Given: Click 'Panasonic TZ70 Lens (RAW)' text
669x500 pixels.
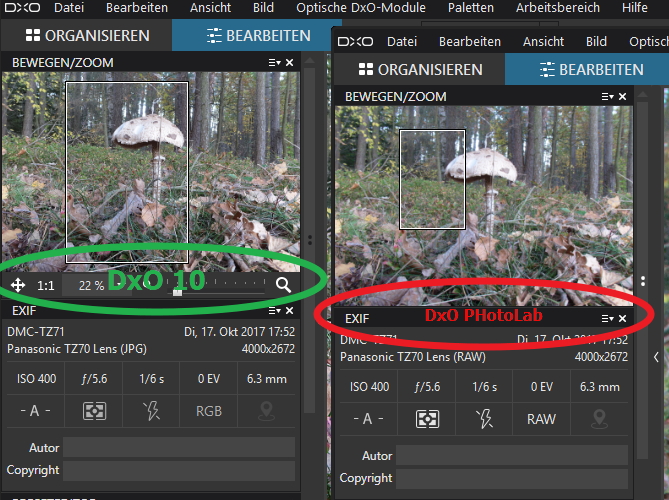Looking at the screenshot, I should (413, 357).
